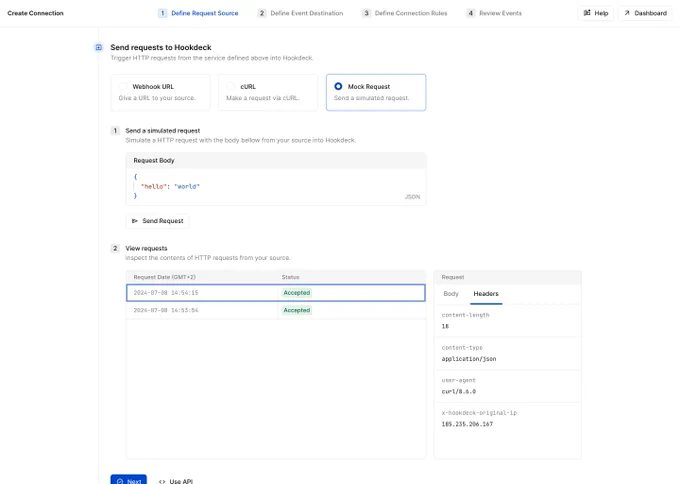Click the Accepted badge for 14:53:54
The image size is (680, 484).
(x=297, y=310)
